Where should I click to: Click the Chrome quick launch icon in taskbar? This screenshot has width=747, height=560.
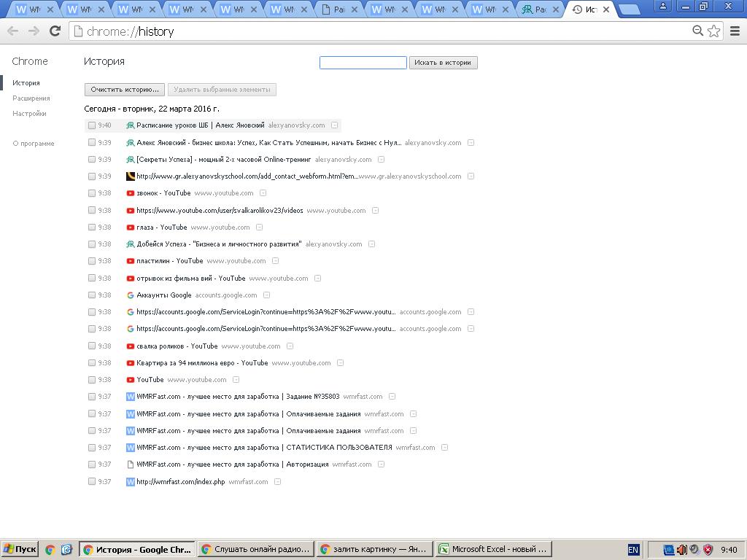point(50,550)
